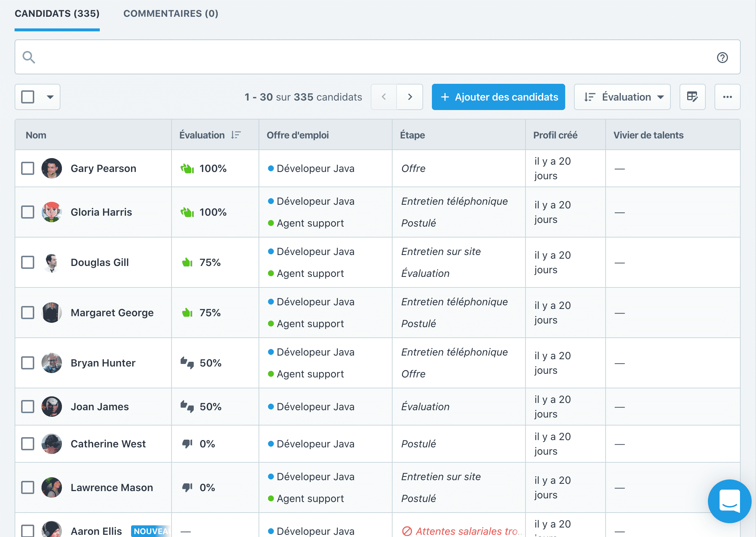The height and width of the screenshot is (537, 756).
Task: Click Catherine West's thumbs-down rating icon
Action: point(187,444)
